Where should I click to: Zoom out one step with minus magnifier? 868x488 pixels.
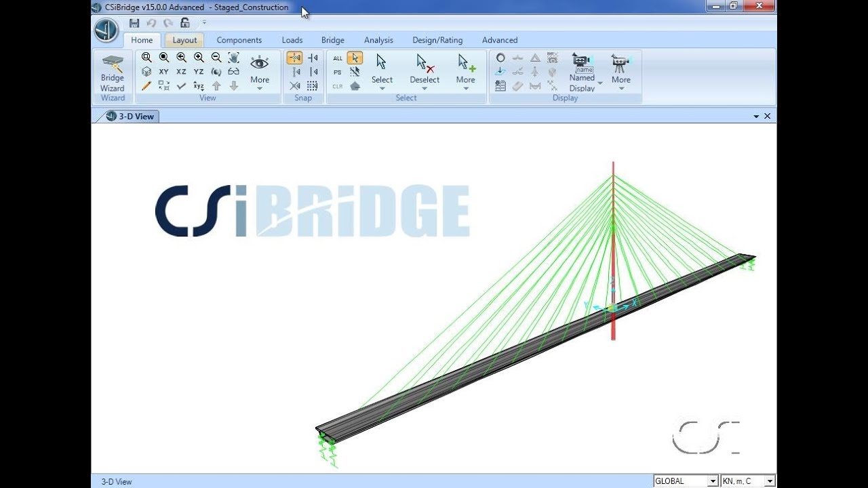click(216, 58)
